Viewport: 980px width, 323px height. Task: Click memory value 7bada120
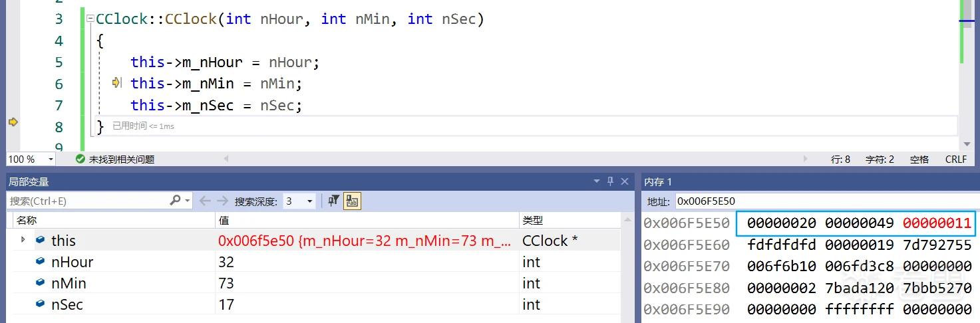(860, 288)
